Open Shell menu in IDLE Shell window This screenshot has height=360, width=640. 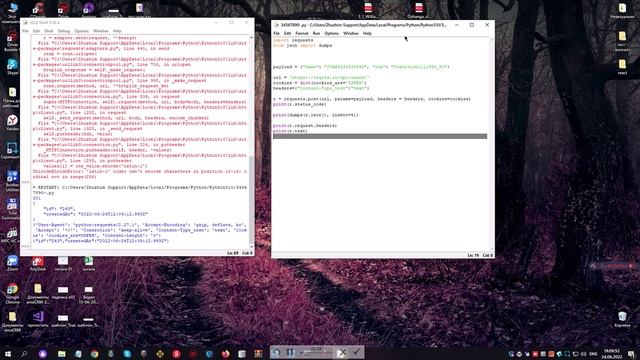tap(49, 31)
